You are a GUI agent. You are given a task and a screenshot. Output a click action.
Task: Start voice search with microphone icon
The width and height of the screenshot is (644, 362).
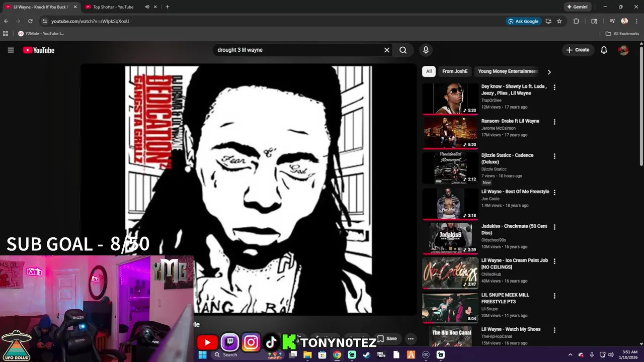point(426,50)
